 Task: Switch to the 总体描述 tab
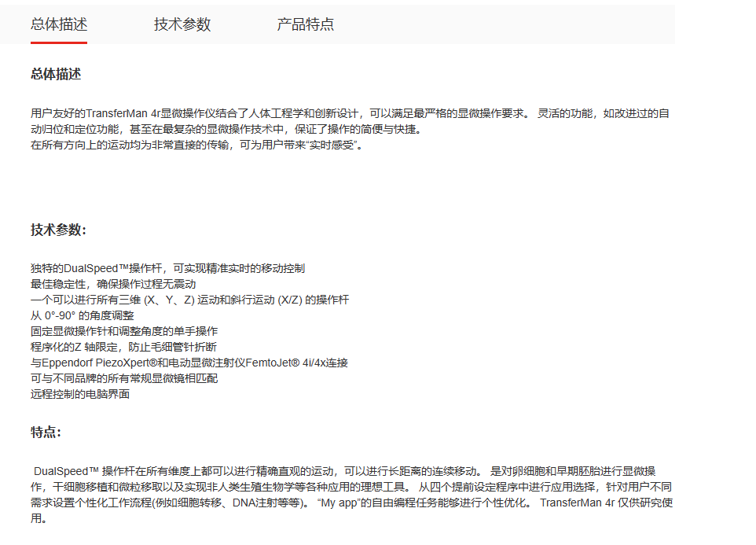[x=59, y=24]
